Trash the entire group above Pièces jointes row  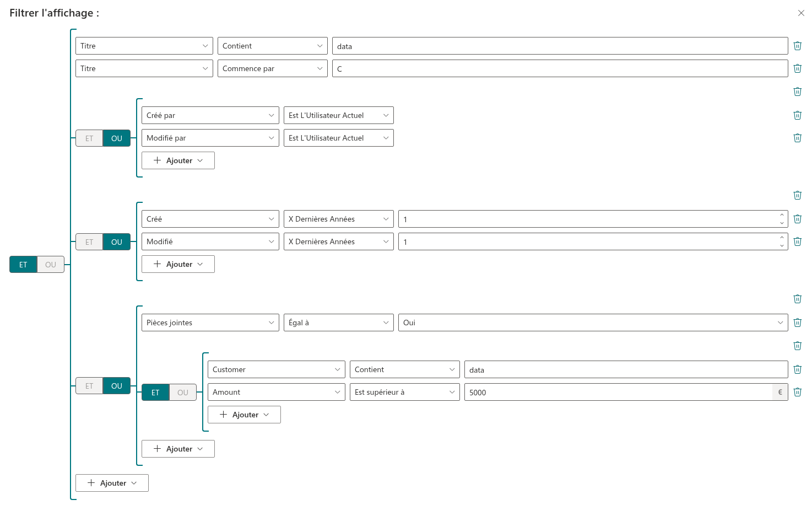[x=797, y=299]
